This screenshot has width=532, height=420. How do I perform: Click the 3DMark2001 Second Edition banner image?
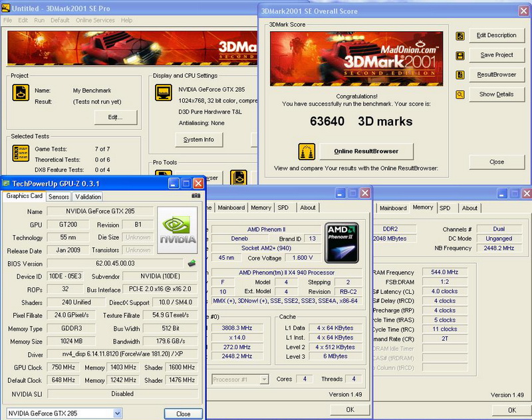pyautogui.click(x=356, y=58)
